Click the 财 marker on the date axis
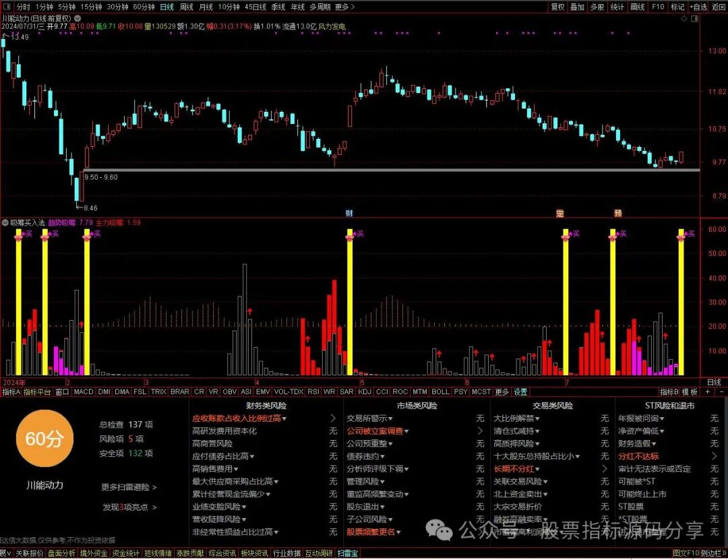Screen dimensions: 728x560 (349, 213)
